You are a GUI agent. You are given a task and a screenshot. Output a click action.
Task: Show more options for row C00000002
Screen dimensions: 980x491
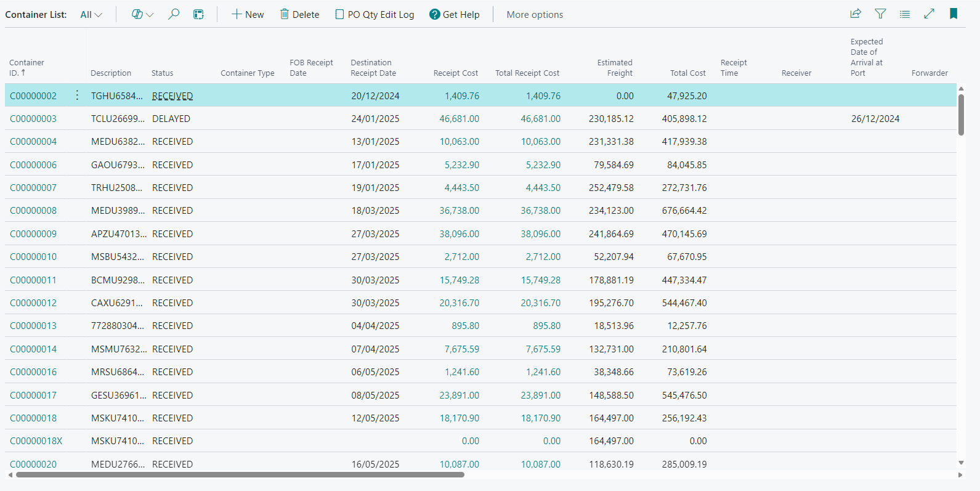[77, 95]
